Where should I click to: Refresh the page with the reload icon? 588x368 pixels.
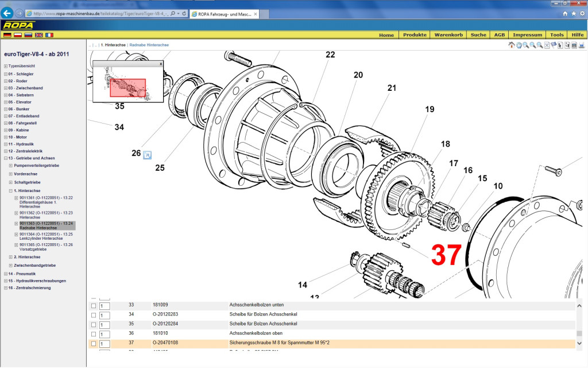pos(184,14)
